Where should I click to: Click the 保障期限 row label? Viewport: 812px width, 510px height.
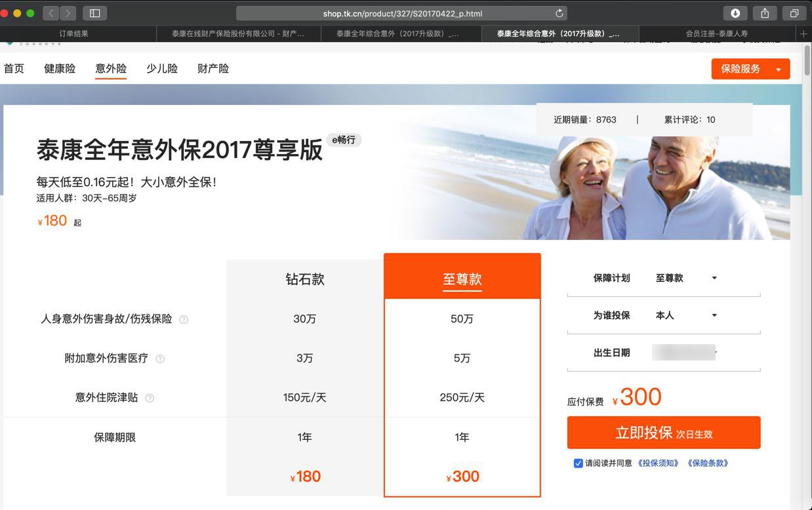[x=115, y=437]
